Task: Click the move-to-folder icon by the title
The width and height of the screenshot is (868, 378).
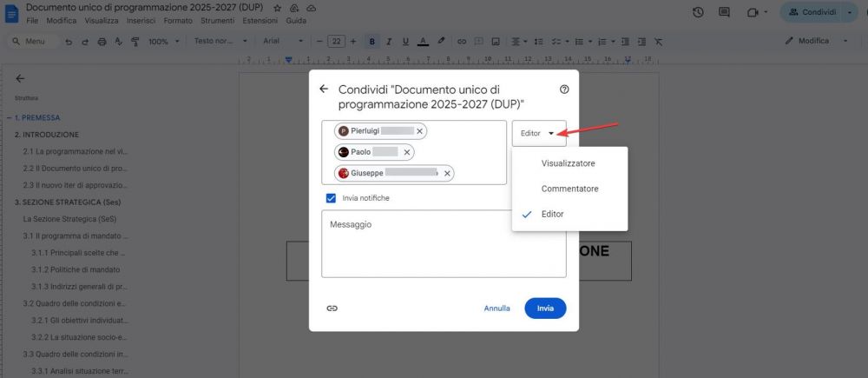Action: click(x=294, y=8)
